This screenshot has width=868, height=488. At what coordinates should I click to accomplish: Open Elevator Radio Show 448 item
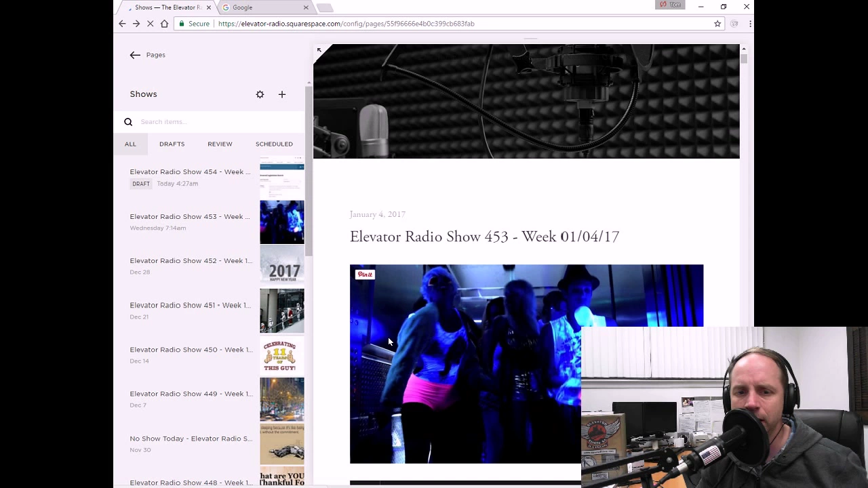pos(209,477)
